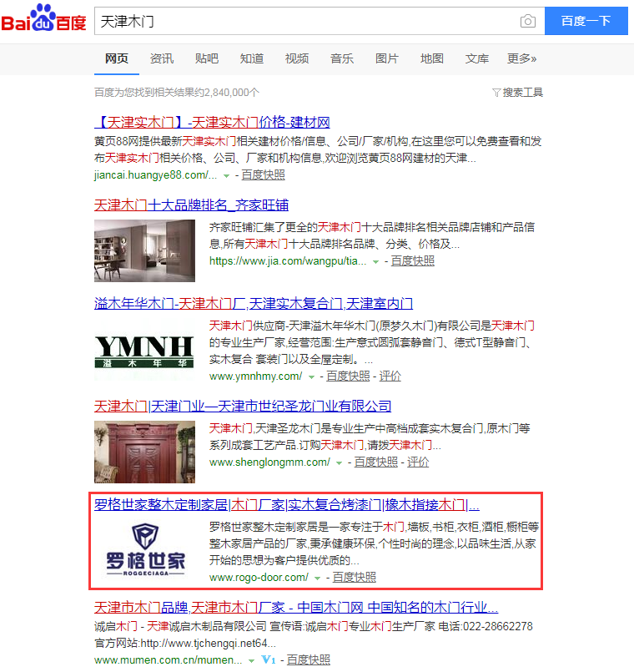Click the www.ymnhmy.com URL
This screenshot has height=672, width=634.
click(256, 376)
